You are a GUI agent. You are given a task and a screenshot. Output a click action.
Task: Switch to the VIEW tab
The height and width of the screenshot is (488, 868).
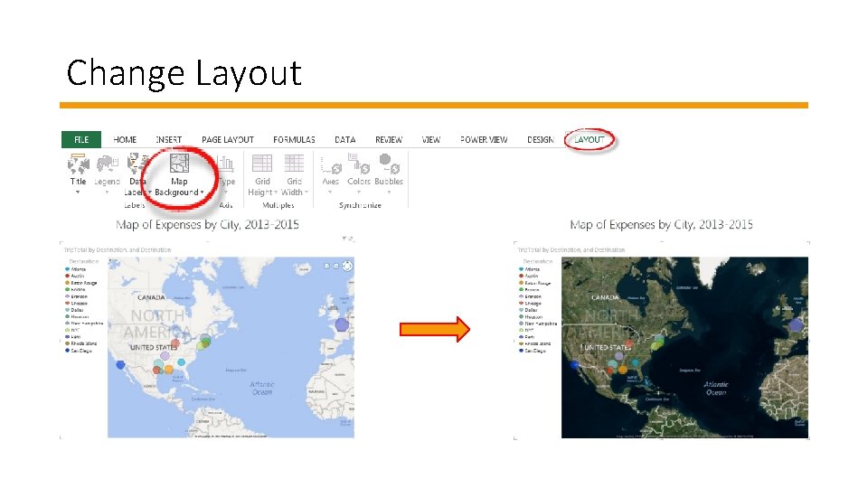point(430,139)
